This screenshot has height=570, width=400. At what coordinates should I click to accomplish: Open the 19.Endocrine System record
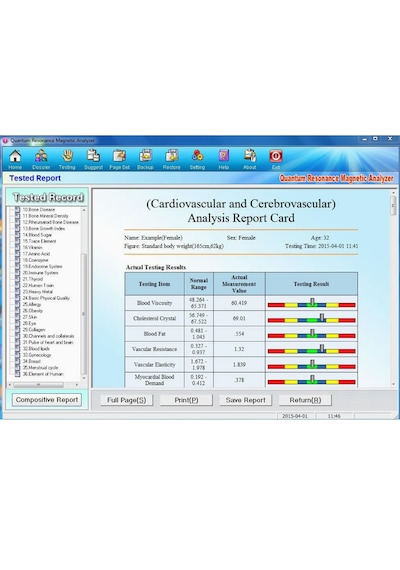click(x=42, y=266)
